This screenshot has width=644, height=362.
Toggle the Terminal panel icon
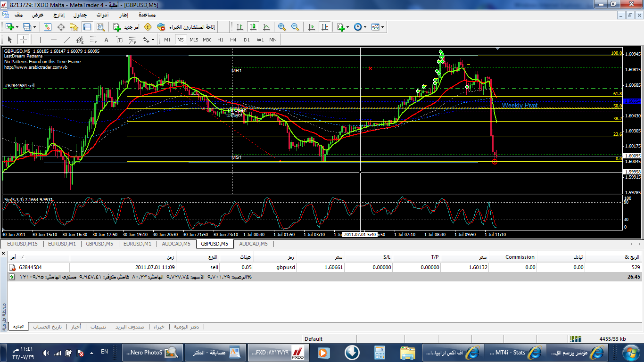(87, 27)
